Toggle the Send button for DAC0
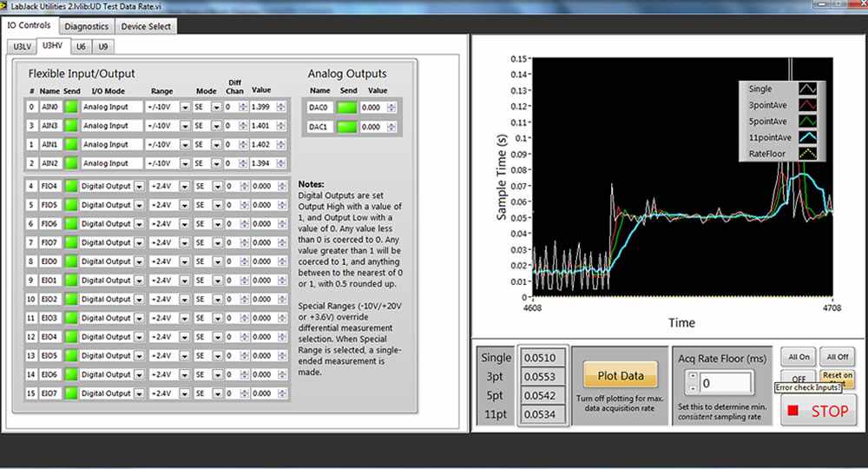This screenshot has height=469, width=868. tap(347, 108)
